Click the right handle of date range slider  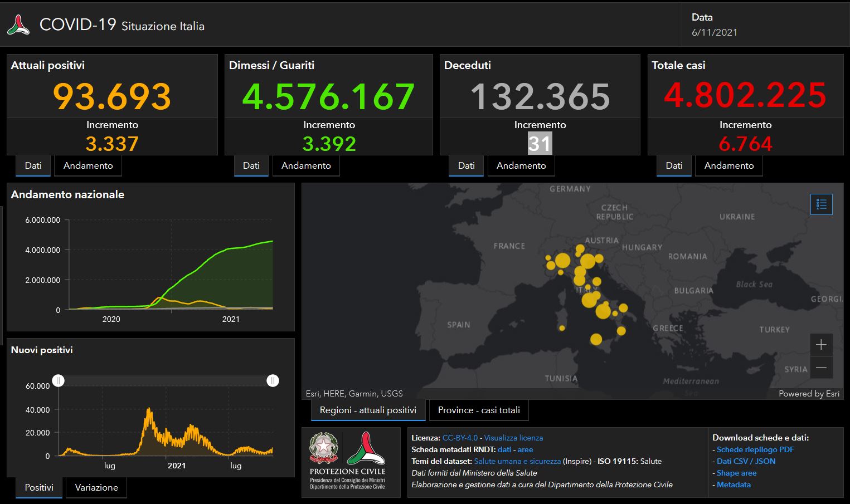[273, 381]
